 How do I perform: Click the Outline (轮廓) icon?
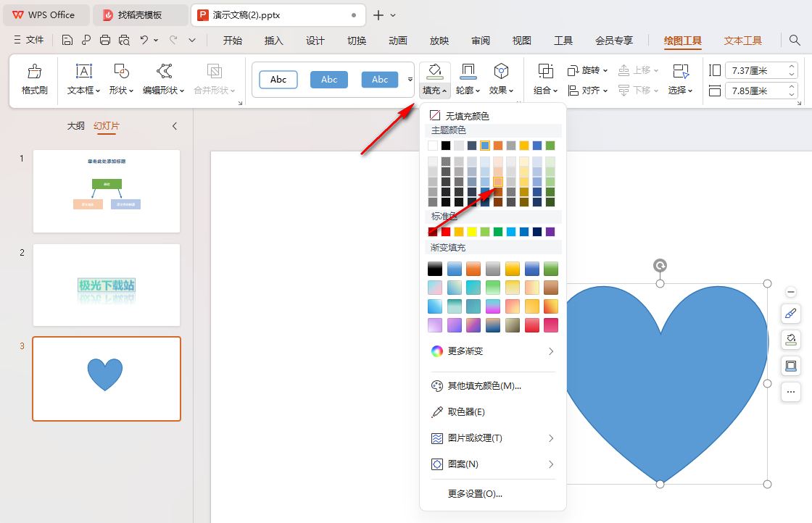pos(468,72)
